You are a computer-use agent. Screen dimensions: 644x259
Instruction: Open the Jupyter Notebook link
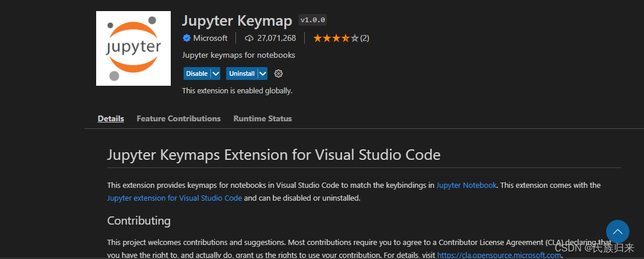pyautogui.click(x=467, y=185)
